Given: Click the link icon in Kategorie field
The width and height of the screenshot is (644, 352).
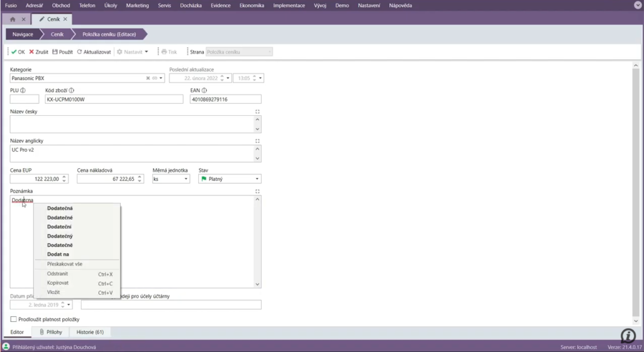Looking at the screenshot, I should pos(155,79).
